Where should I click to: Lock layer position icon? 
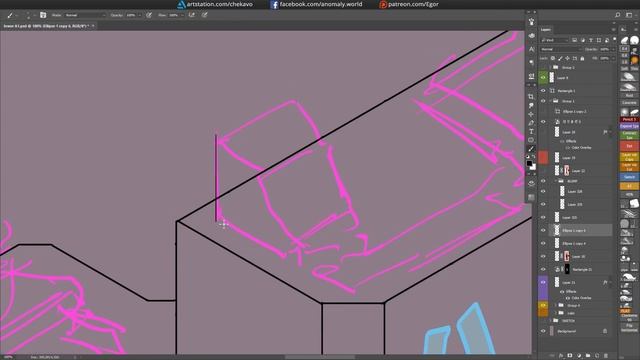pos(567,58)
